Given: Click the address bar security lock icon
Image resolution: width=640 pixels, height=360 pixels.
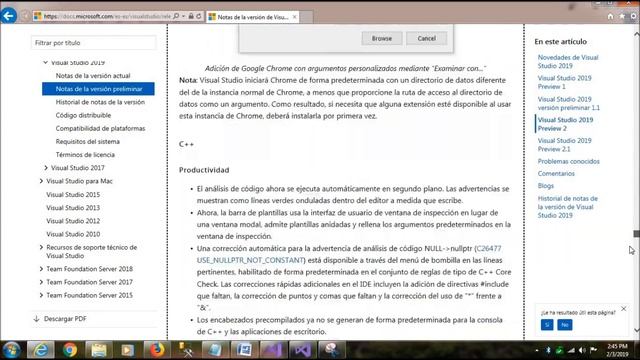Looking at the screenshot, I should [191, 16].
